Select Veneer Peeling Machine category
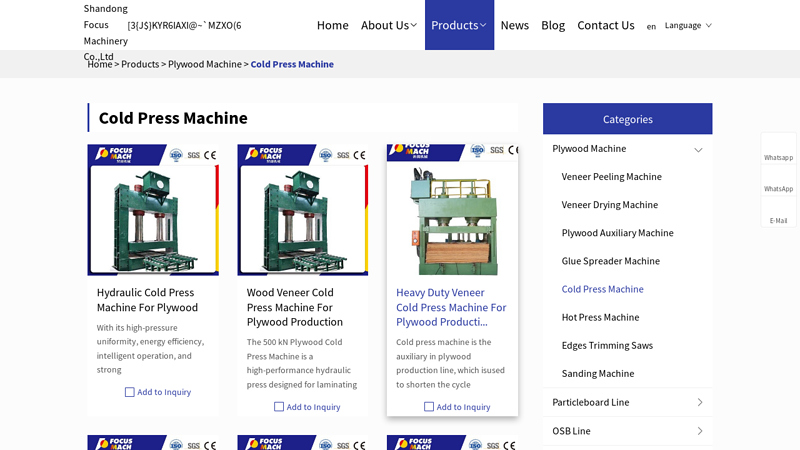The width and height of the screenshot is (800, 450). pos(611,177)
